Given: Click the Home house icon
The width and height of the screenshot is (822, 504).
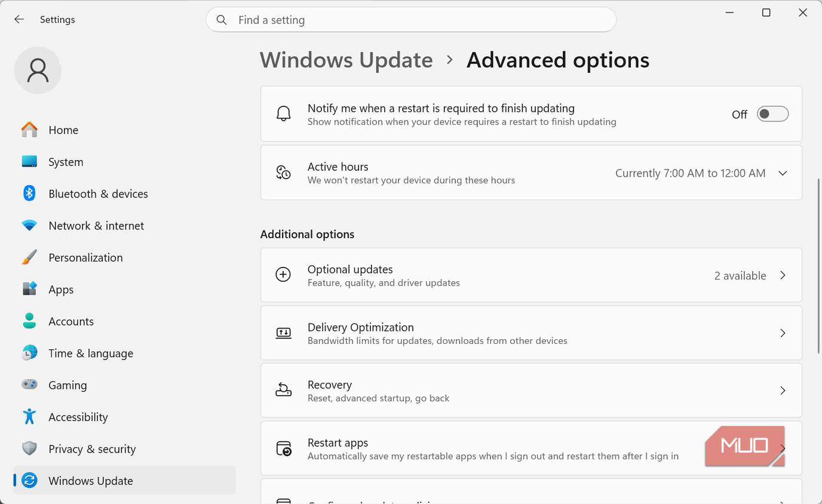Looking at the screenshot, I should [x=29, y=130].
